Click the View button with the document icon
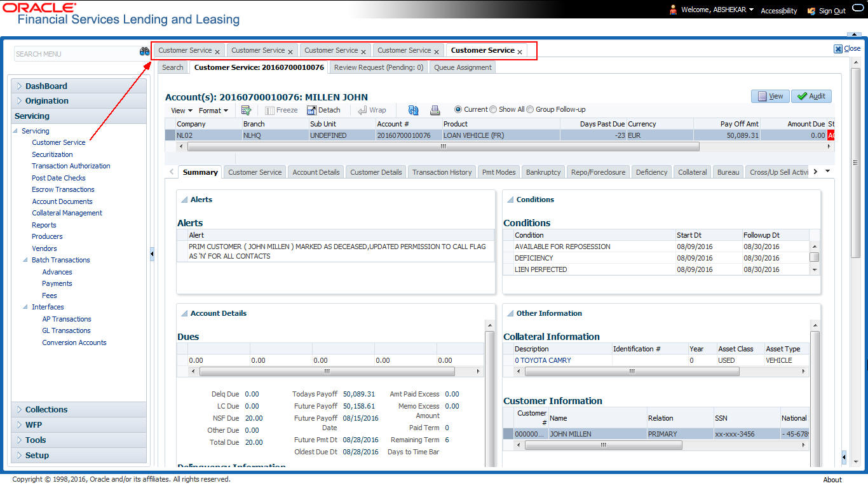 point(770,96)
